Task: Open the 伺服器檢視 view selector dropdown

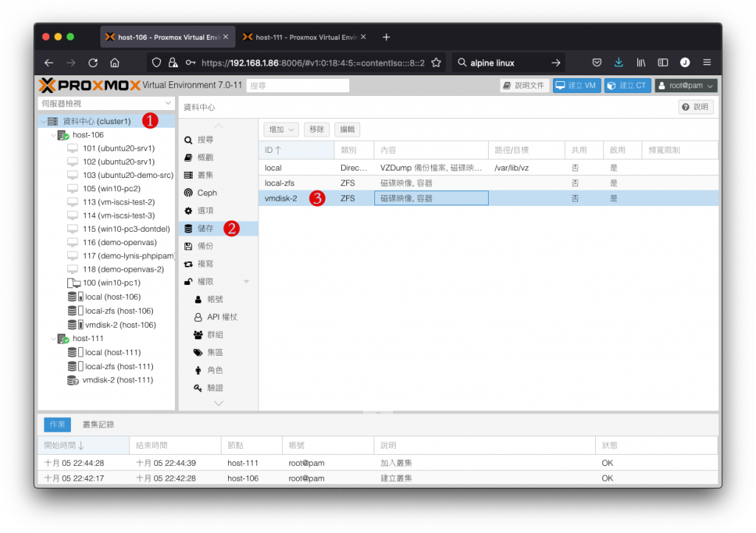Action: (106, 103)
